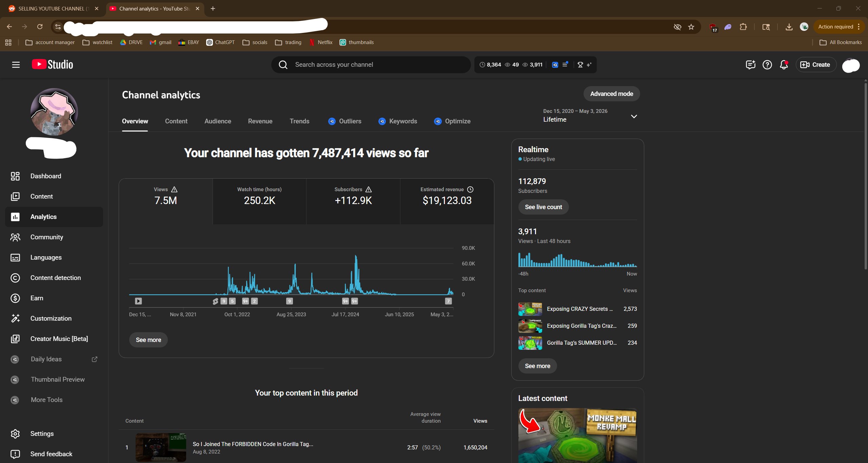Click the page vertical scrollbar
868x463 pixels.
pyautogui.click(x=865, y=176)
